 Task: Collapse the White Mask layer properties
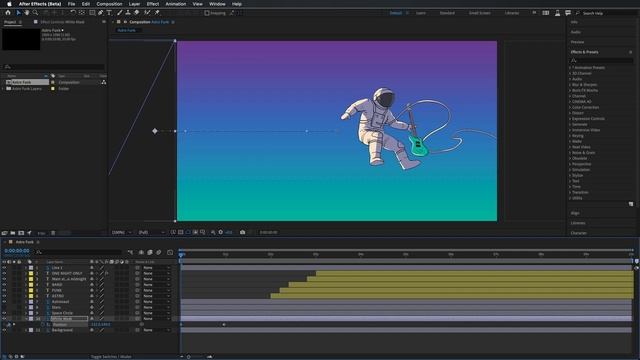(26, 319)
